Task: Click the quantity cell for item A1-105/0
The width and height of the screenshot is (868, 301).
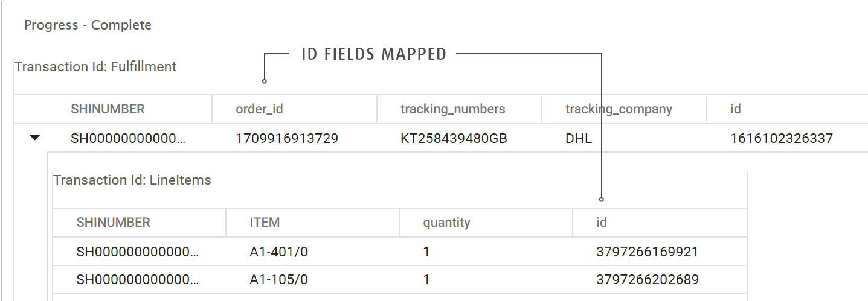Action: click(426, 280)
